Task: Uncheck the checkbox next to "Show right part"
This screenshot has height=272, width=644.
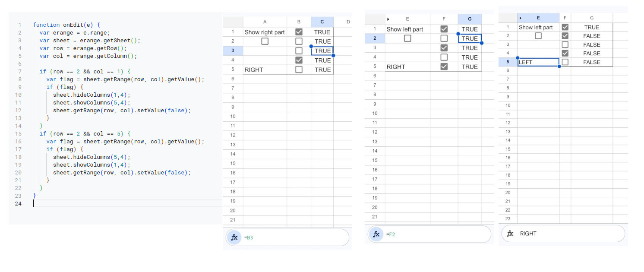Action: tap(299, 32)
